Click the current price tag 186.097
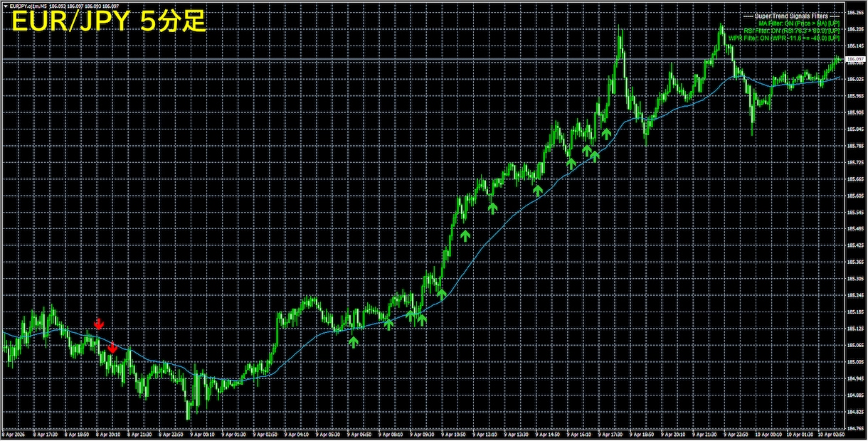The image size is (868, 441). pos(856,59)
